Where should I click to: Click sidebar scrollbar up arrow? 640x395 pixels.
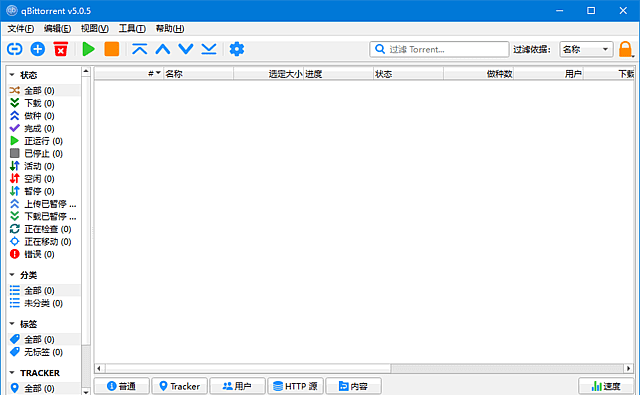pyautogui.click(x=86, y=71)
